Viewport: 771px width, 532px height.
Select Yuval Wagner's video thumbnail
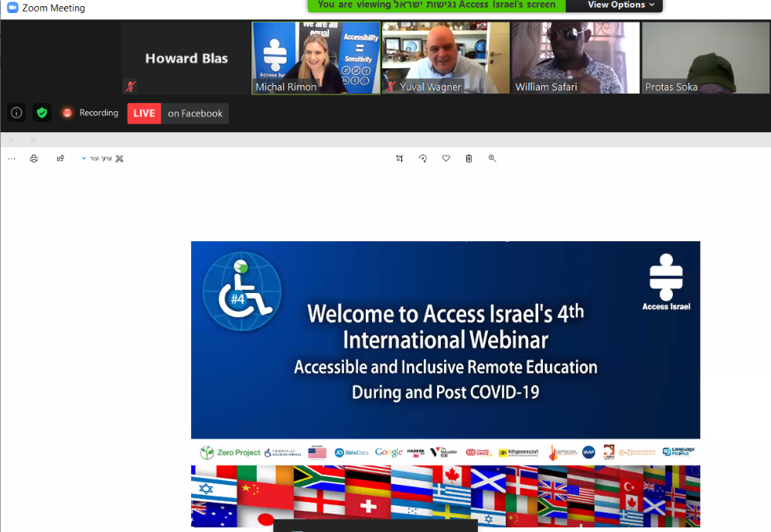445,58
